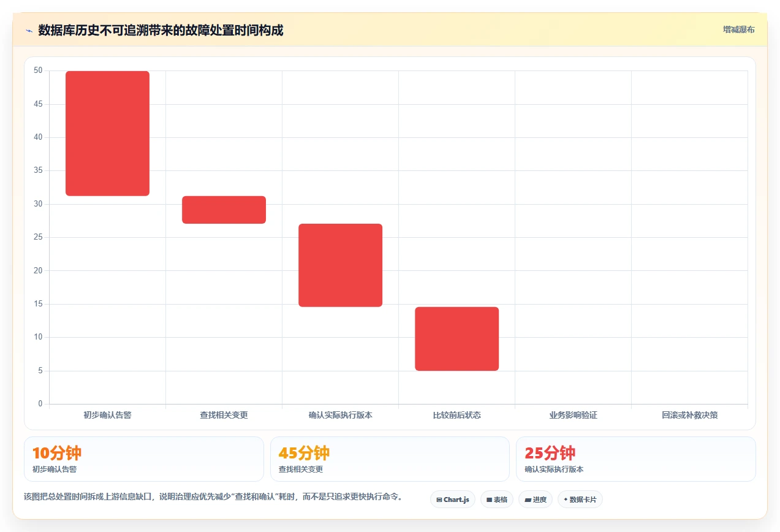
Task: Click the y-axis value 50
Action: (38, 70)
